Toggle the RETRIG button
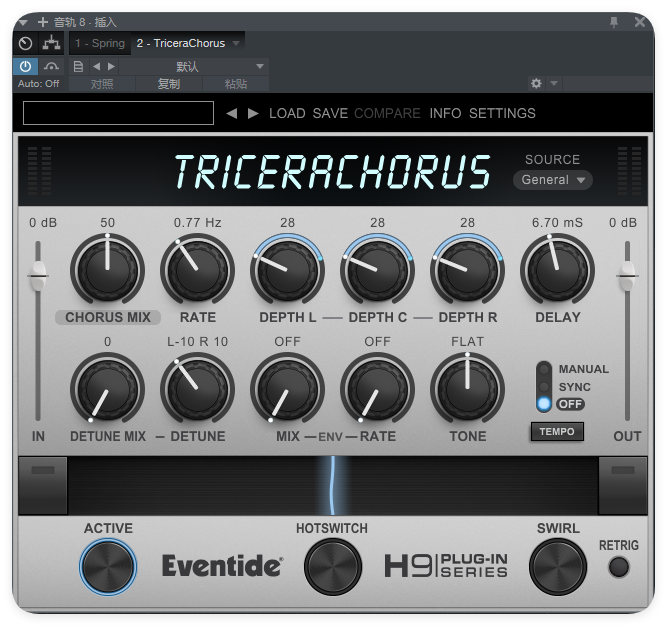The height and width of the screenshot is (626, 667). pos(619,567)
